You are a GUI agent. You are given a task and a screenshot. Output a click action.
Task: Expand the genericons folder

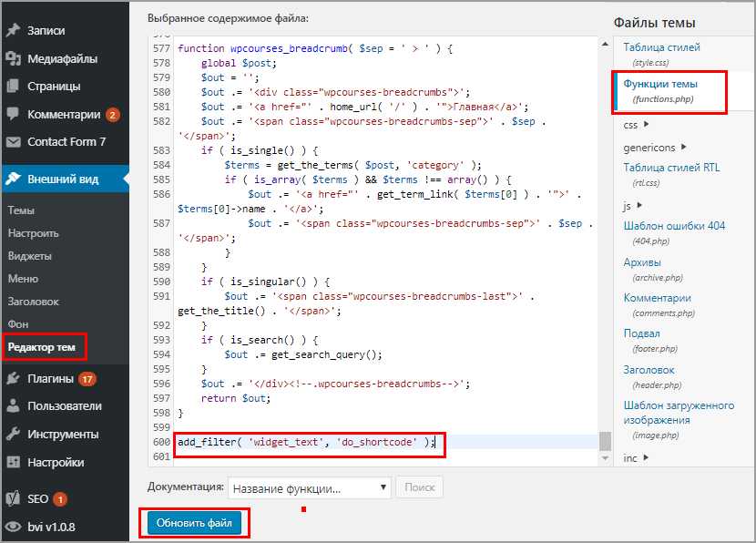click(x=683, y=147)
